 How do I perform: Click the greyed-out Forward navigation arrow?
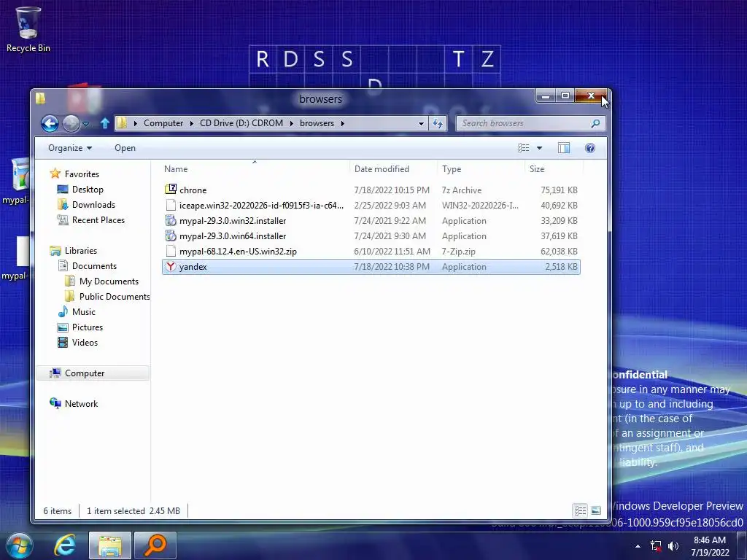pos(71,124)
